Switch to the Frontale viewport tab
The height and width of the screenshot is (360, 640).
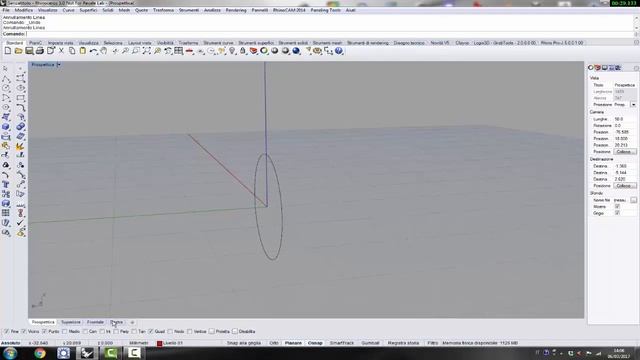[95, 322]
